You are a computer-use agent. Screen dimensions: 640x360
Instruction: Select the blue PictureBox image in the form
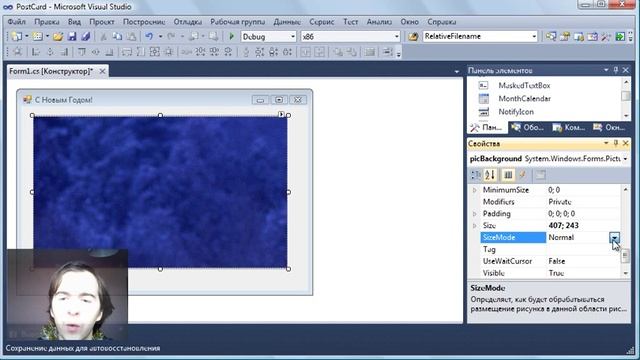(160, 192)
